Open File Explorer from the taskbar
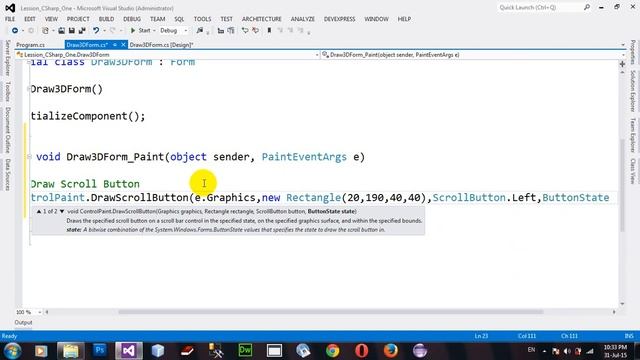The width and height of the screenshot is (640, 360). tap(71, 351)
